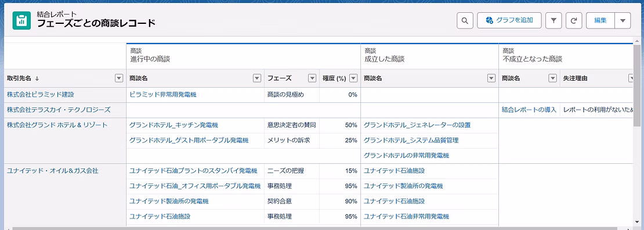
Task: Open ユナイテッド製油所の発電機 in 進行中の商談 column
Action: click(169, 201)
